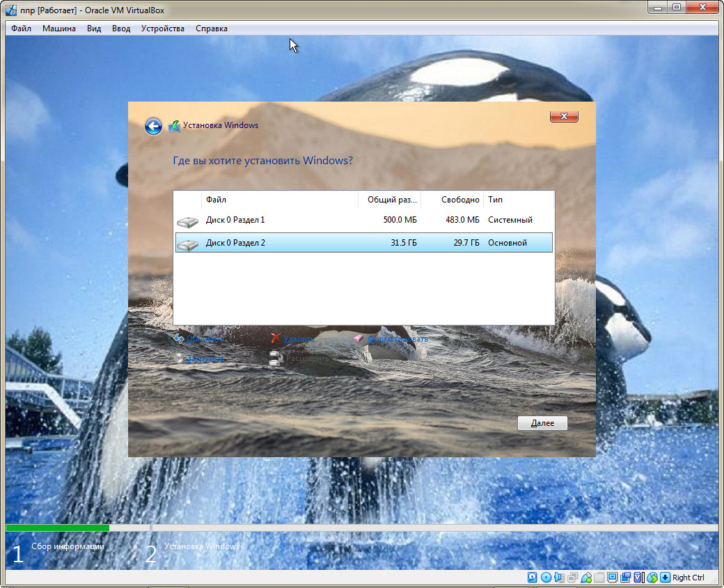The height and width of the screenshot is (588, 724).
Task: Click the Загрузить driver link
Action: click(205, 358)
